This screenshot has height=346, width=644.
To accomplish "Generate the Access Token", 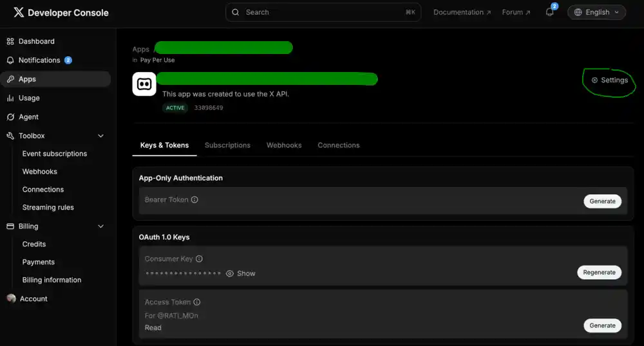I will (603, 325).
